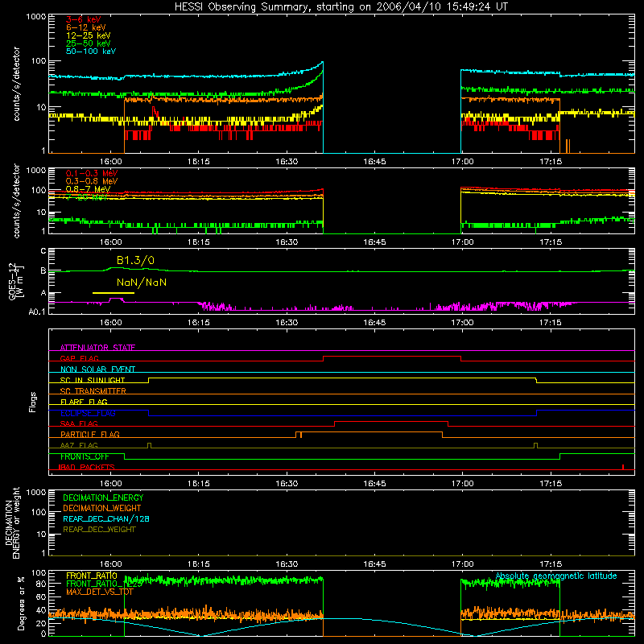Click the FRONTS_OFF flag label

[85, 456]
